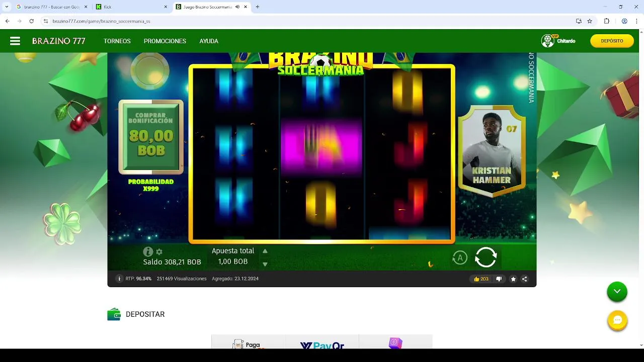
Task: Open the game settings gear
Action: pos(159,251)
